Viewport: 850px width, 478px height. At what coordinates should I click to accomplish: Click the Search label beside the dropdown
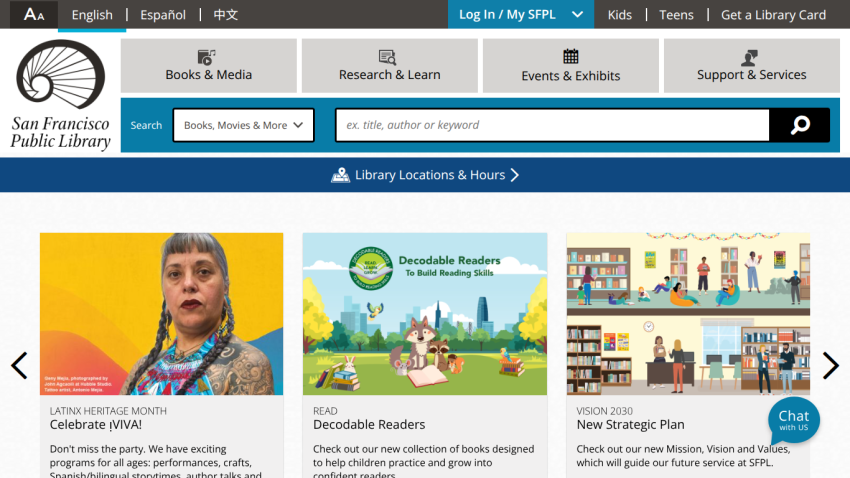point(146,125)
